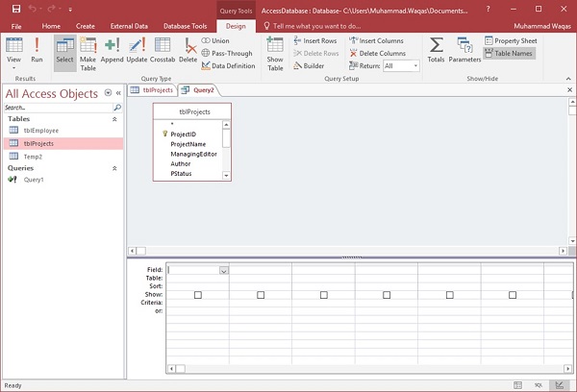This screenshot has height=392, width=577.
Task: Select tblEmployee in the navigation pane
Action: (42, 131)
